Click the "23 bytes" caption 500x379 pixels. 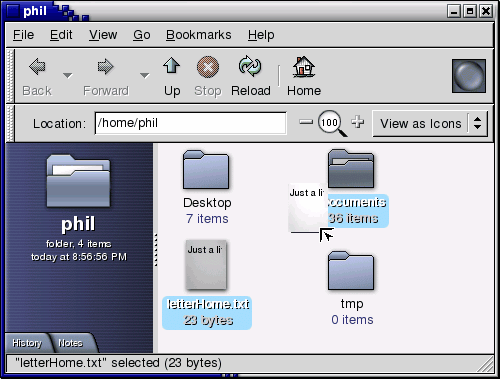tap(208, 320)
